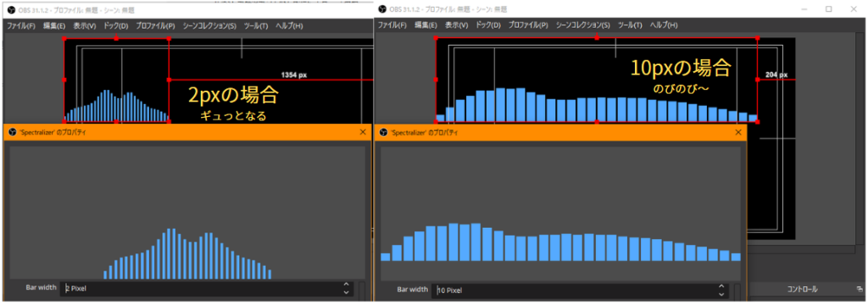Click OBS logo icon in right window title bar
Image resolution: width=868 pixels, height=305 pixels.
tap(383, 9)
